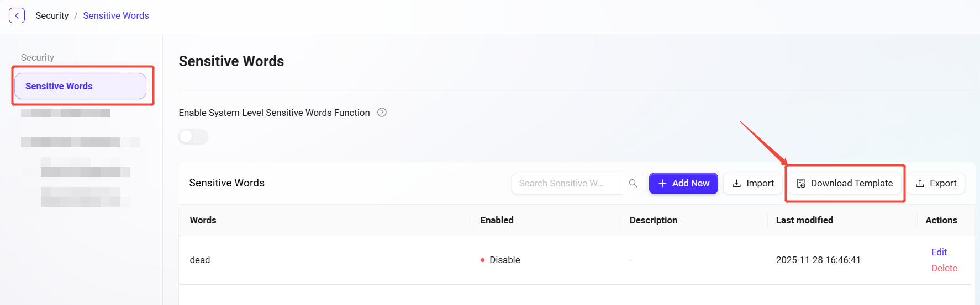Screen dimensions: 980x305
Task: Click the Import download arrow icon
Action: [736, 183]
